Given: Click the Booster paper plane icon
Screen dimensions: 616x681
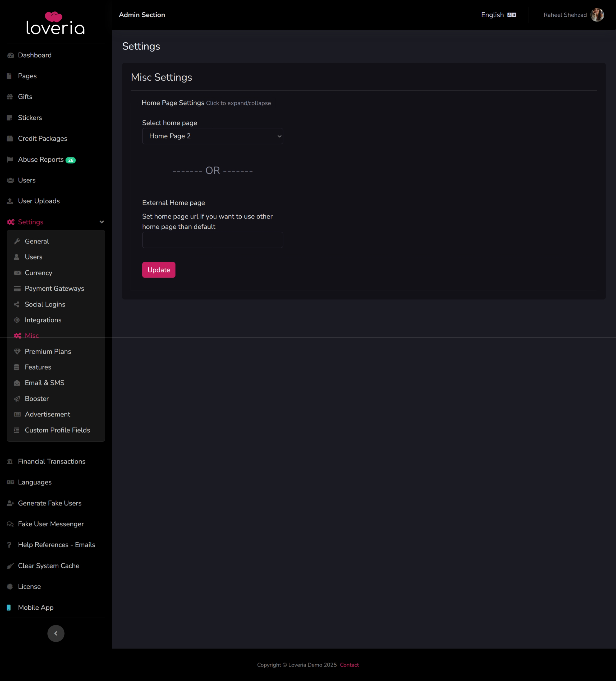Looking at the screenshot, I should (17, 399).
